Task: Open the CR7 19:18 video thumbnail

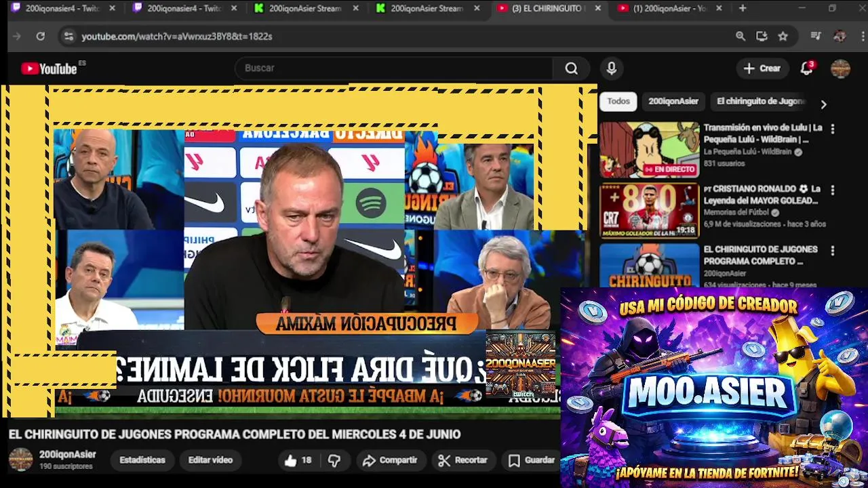Action: 649,211
